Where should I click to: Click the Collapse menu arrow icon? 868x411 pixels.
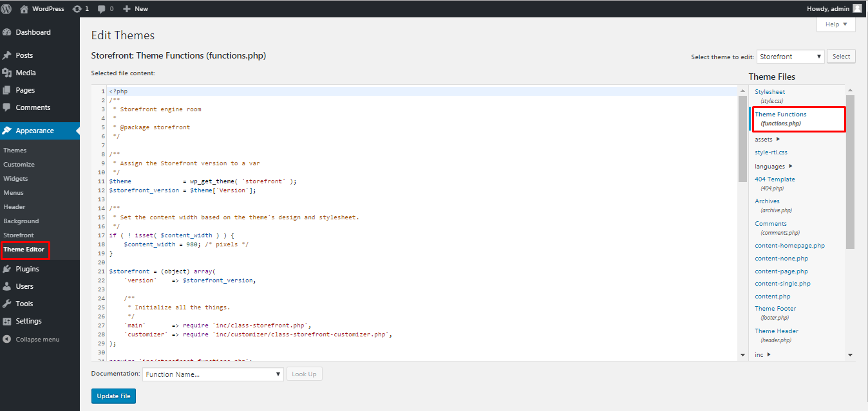pyautogui.click(x=7, y=339)
